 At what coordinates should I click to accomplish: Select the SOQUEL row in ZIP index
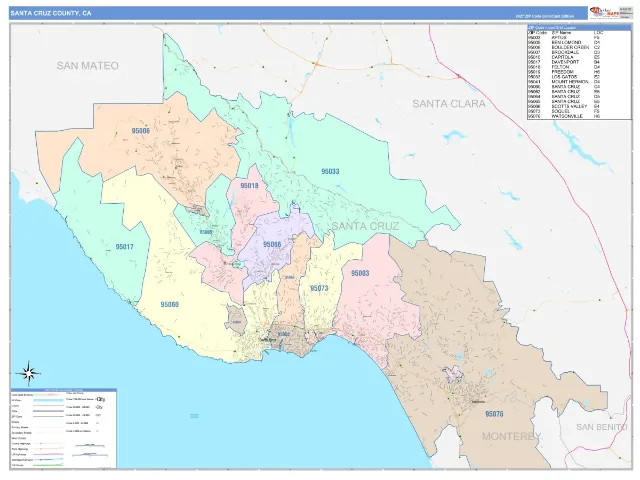579,111
